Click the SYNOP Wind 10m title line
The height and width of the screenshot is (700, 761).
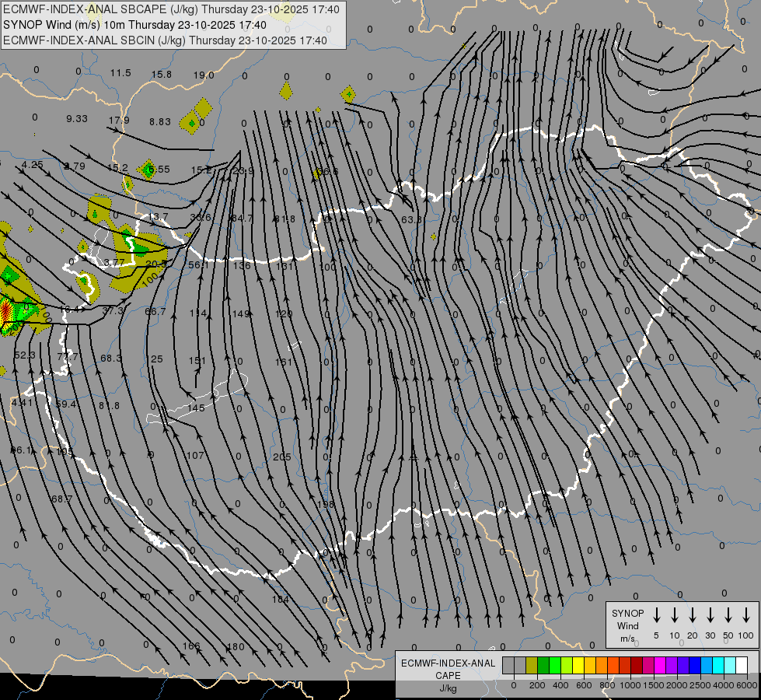(134, 25)
